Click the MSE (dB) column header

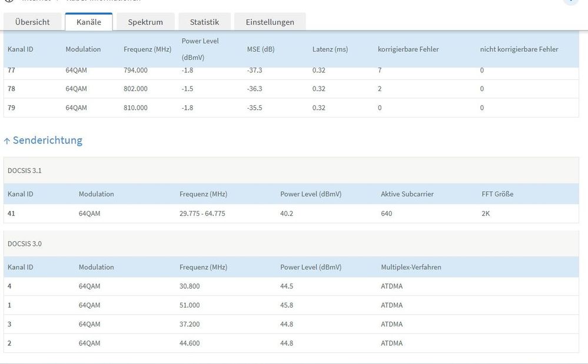[x=261, y=49]
